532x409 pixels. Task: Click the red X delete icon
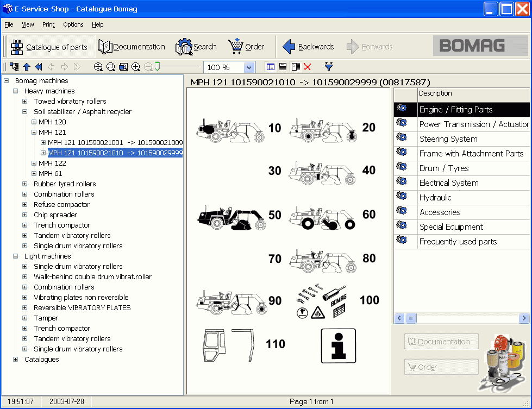click(x=308, y=67)
